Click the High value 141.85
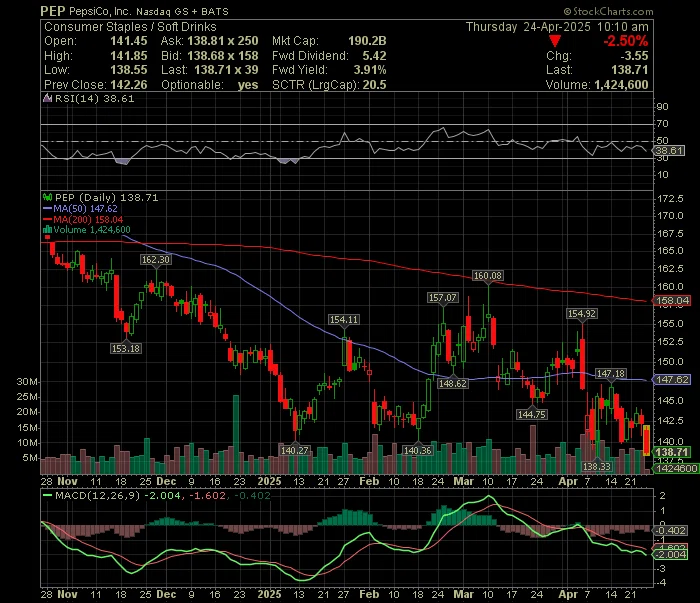This screenshot has height=603, width=700. [x=129, y=55]
